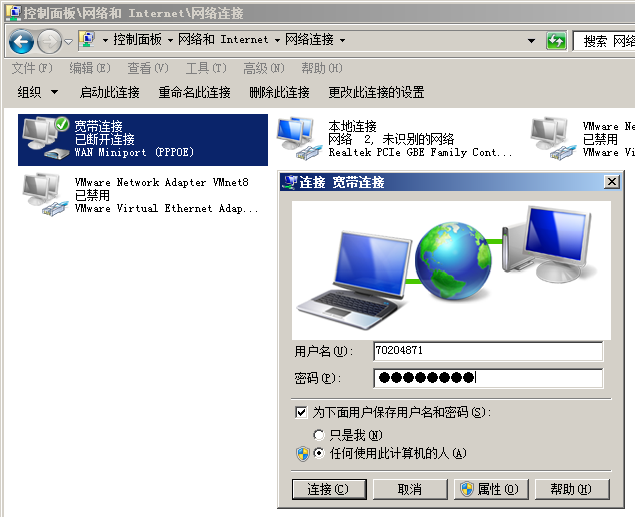Open the 工具(T) menu
635x517 pixels.
point(205,68)
